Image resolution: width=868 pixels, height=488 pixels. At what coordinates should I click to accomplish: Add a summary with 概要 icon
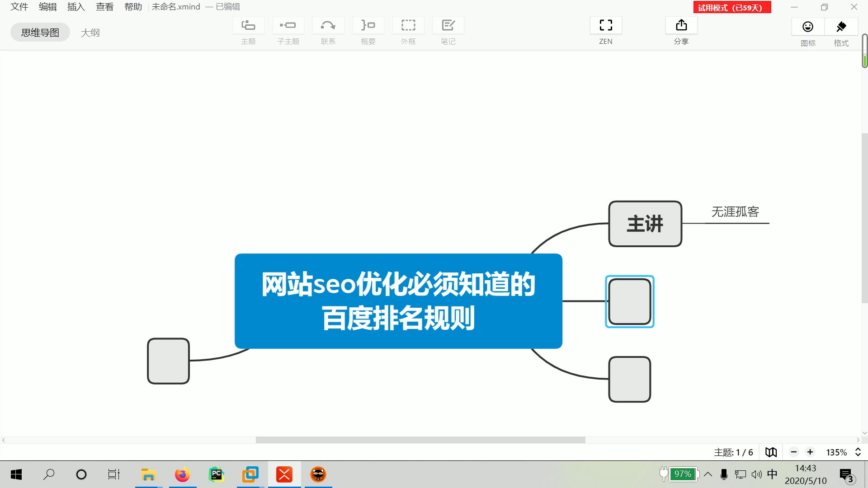pyautogui.click(x=368, y=26)
